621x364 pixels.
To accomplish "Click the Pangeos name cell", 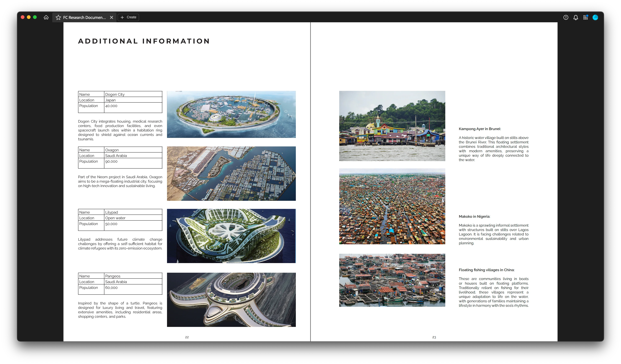I will pos(133,276).
